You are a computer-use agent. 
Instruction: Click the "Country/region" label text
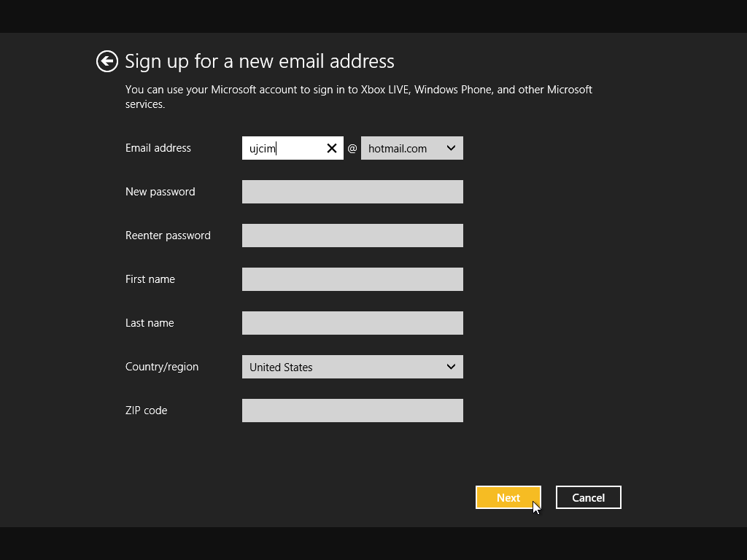(x=162, y=367)
